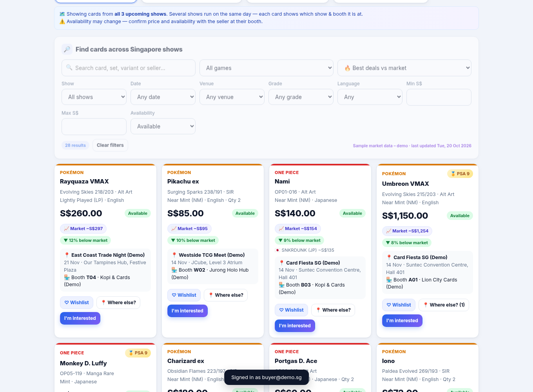Image resolution: width=533 pixels, height=392 pixels.
Task: Click the PSA 9 badge on Umbreon VMAX
Action: point(460,174)
